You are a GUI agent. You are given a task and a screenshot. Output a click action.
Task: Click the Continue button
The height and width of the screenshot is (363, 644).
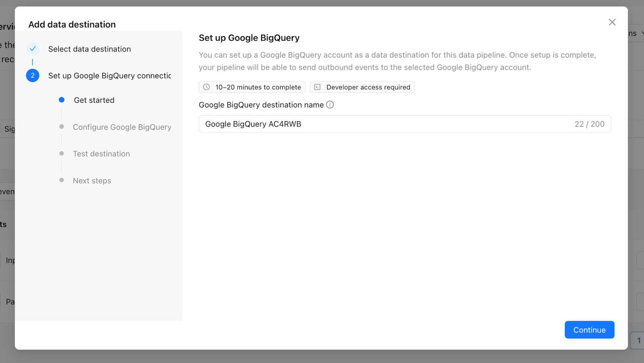pyautogui.click(x=589, y=330)
